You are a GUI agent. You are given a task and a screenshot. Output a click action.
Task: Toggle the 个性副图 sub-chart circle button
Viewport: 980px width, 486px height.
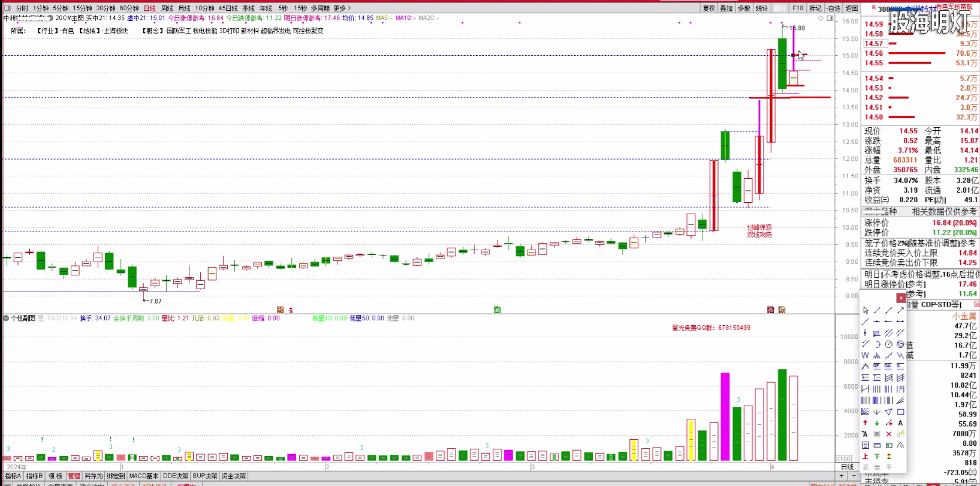click(6, 318)
